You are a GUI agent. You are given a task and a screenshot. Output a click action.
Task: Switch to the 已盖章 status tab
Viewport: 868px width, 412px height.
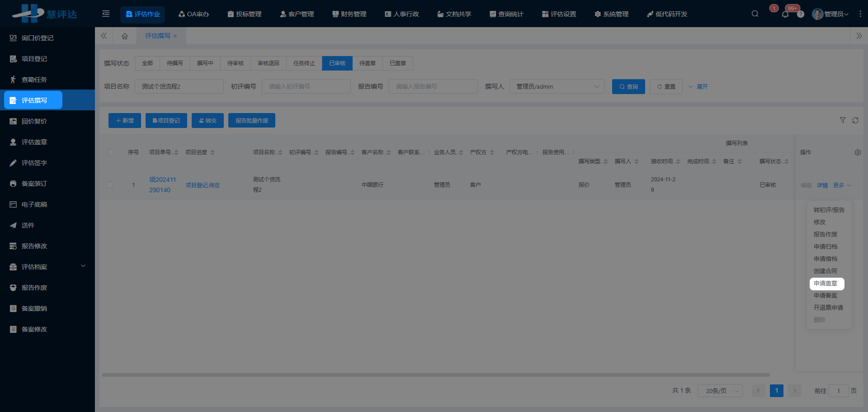coord(397,63)
